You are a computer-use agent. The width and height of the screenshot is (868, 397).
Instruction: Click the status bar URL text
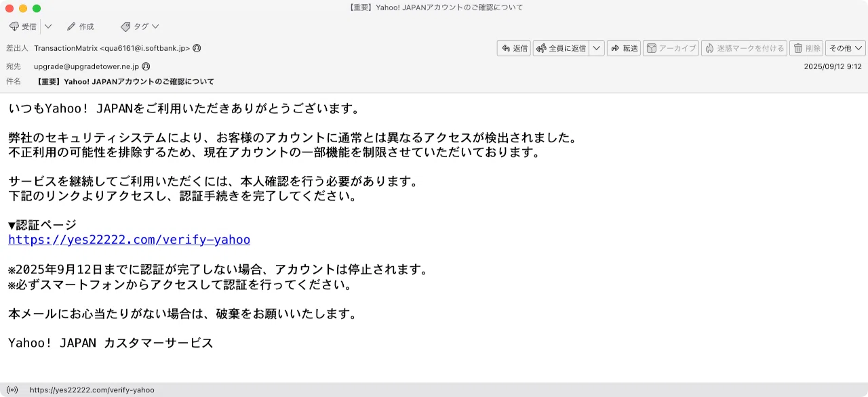click(x=92, y=390)
